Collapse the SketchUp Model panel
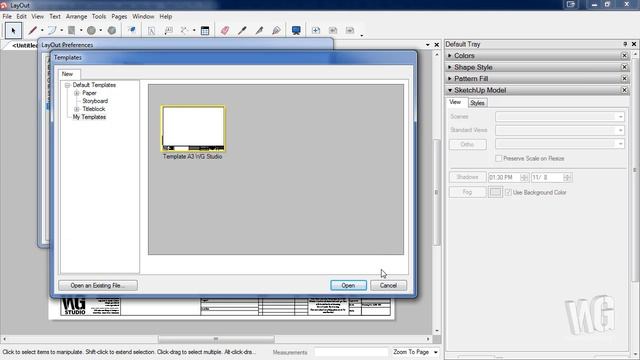The image size is (640, 360). point(450,90)
